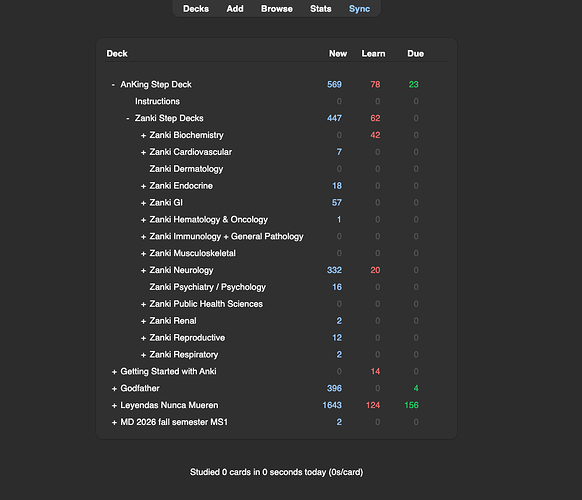Open Zanki Immunology + General Pathology

[x=226, y=236]
